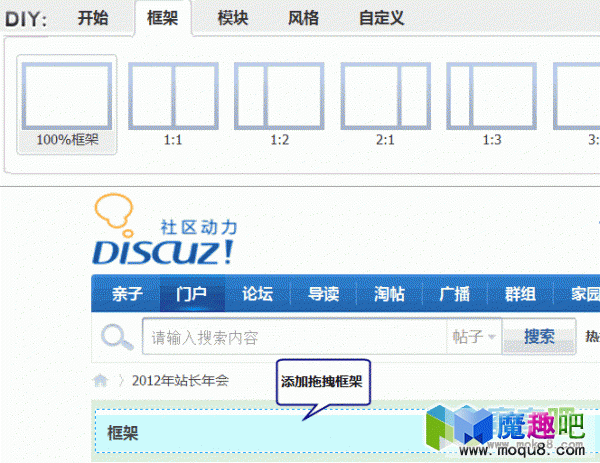Open the 开始 DIY tab

(x=93, y=18)
